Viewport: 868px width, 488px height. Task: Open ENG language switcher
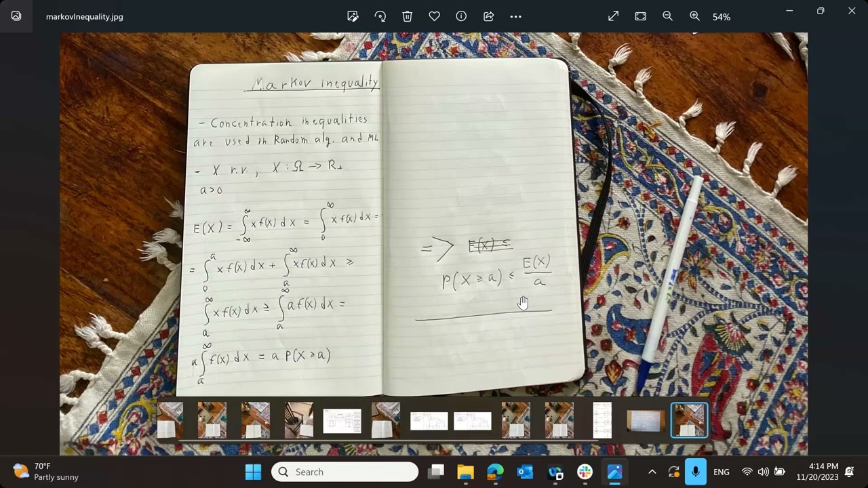tap(722, 472)
